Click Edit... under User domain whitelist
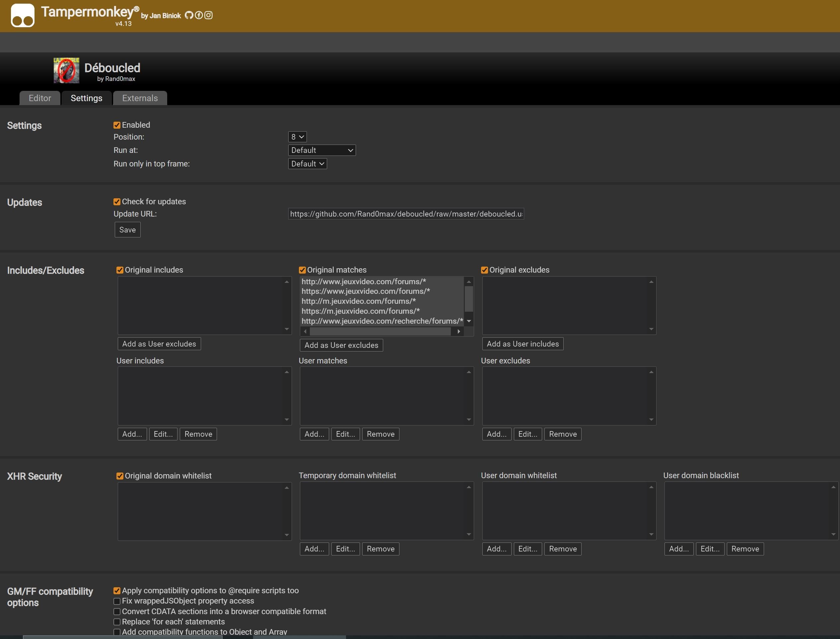 (x=528, y=549)
